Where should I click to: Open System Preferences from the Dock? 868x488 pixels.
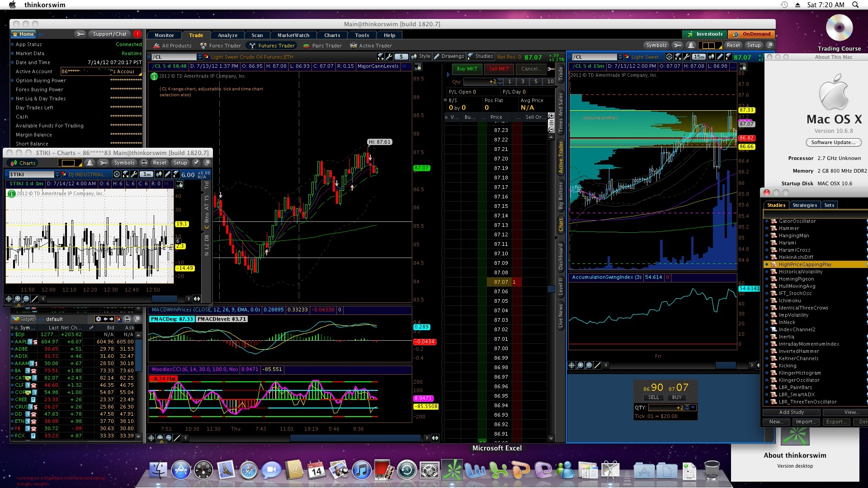pyautogui.click(x=429, y=470)
